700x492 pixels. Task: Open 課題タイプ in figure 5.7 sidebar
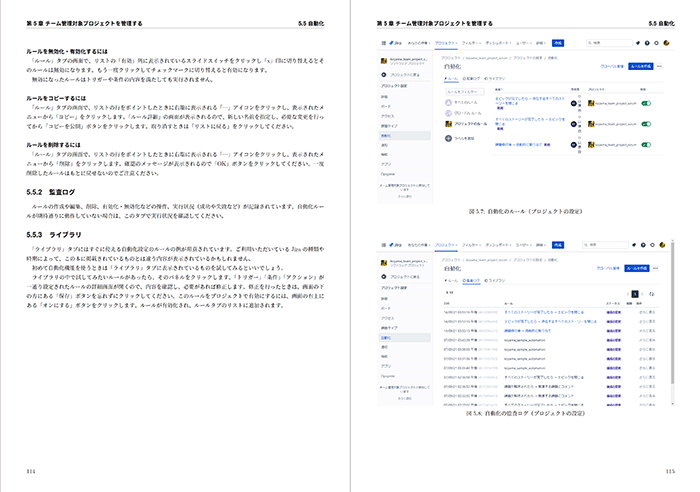[389, 126]
